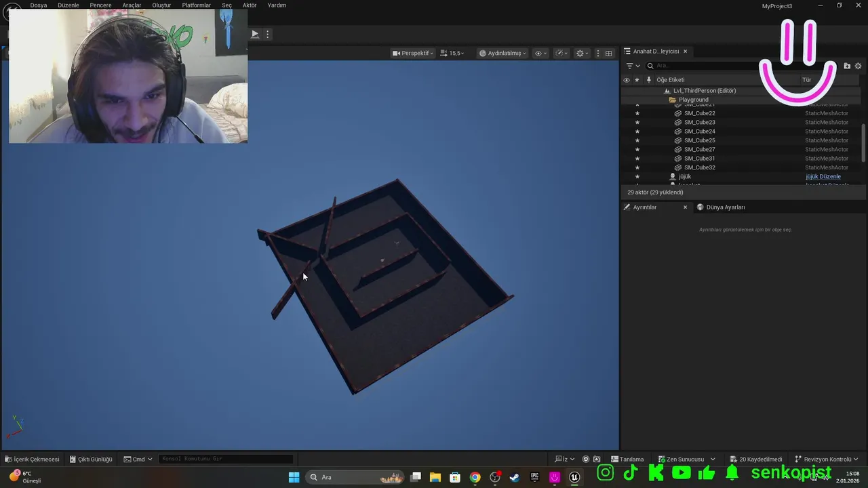Switch to Ayrıntılar tab
This screenshot has width=868, height=488.
(x=645, y=207)
